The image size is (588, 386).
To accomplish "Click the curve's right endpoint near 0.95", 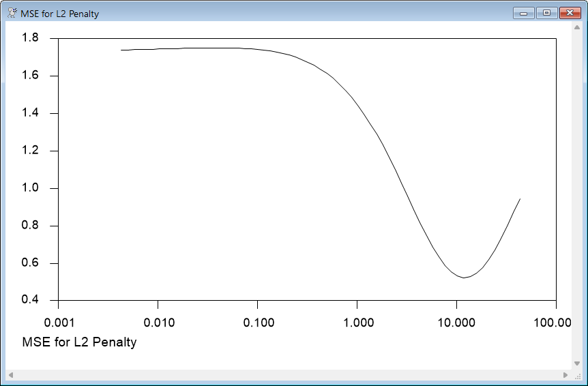I will click(x=520, y=199).
